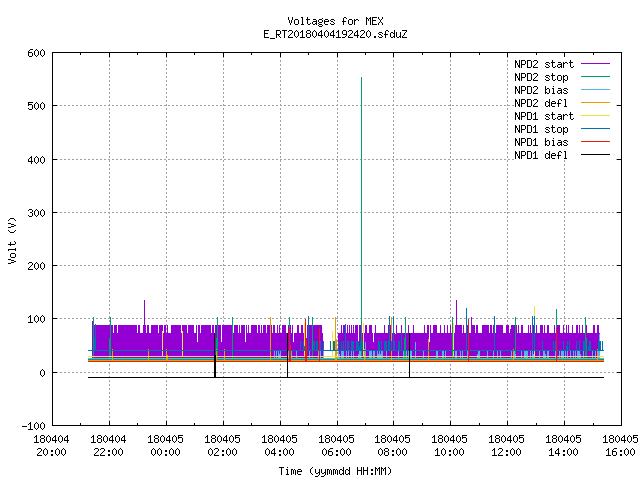Click the black NPD1 defl baseline below zero

click(346, 378)
